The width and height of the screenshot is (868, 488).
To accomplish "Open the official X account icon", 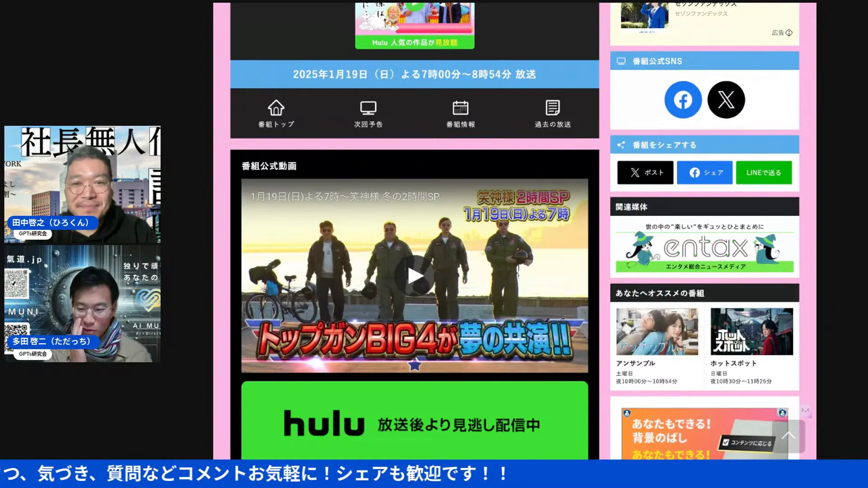I will click(x=726, y=100).
